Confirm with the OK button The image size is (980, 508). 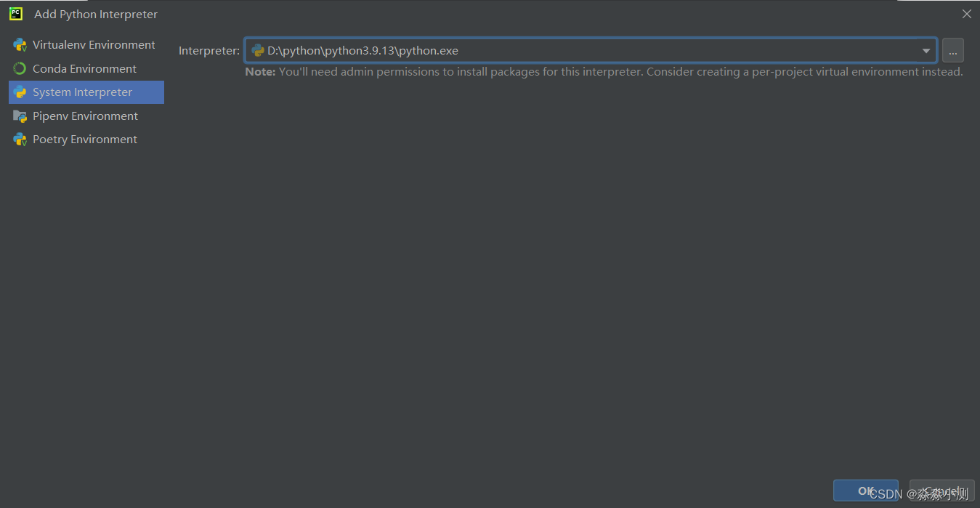(866, 491)
